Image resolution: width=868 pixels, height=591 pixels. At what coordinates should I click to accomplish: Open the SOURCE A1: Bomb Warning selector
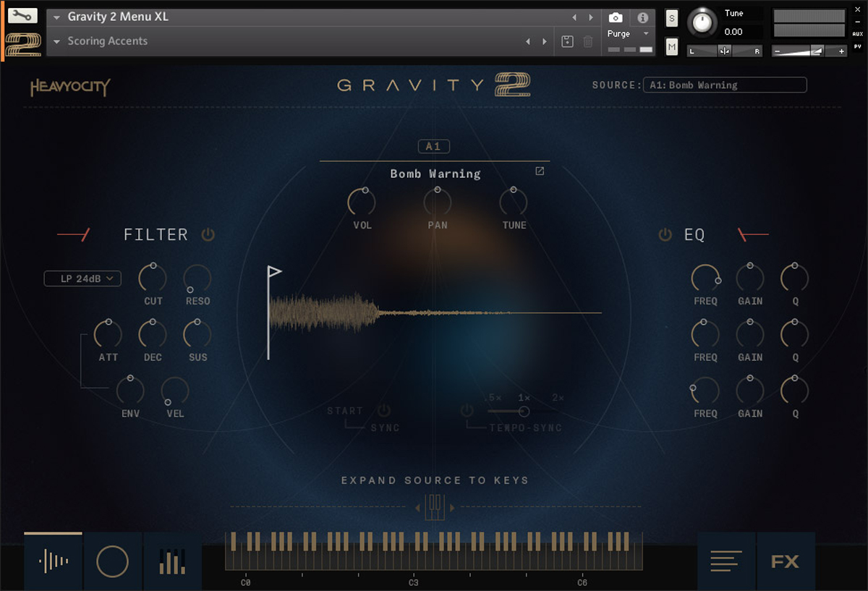click(x=724, y=85)
